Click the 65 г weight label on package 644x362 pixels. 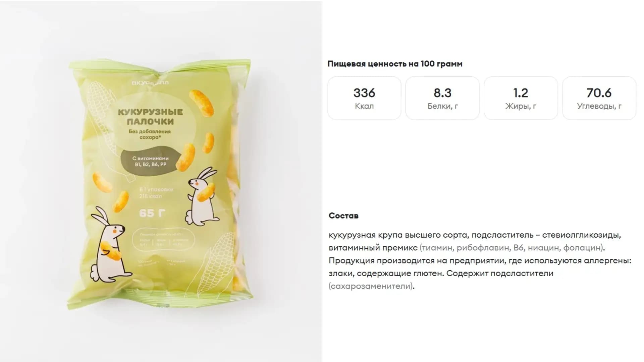point(152,213)
